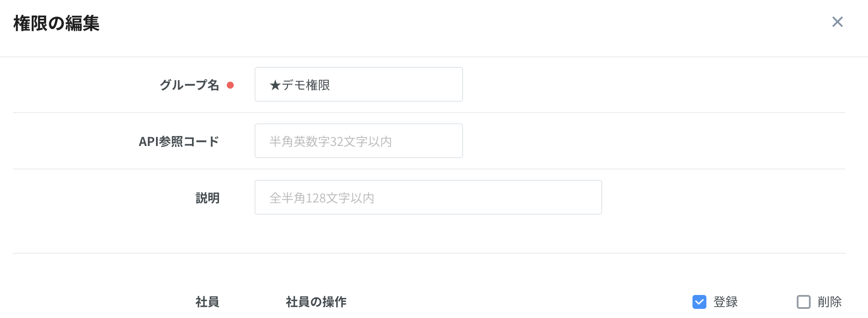Image resolution: width=868 pixels, height=318 pixels.
Task: Click the 全半角128文字以内 placeholder text
Action: click(321, 198)
